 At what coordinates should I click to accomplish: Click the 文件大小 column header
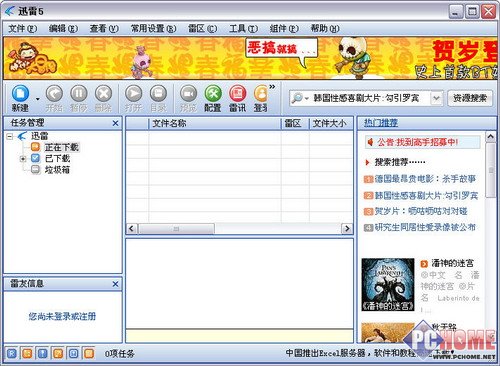(x=331, y=124)
